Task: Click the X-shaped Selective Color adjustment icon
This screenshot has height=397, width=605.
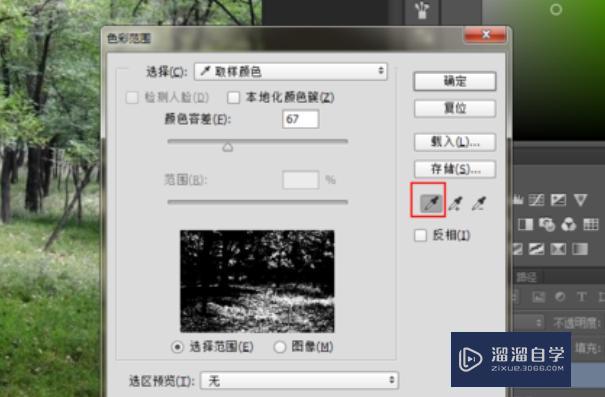Action: [x=558, y=249]
